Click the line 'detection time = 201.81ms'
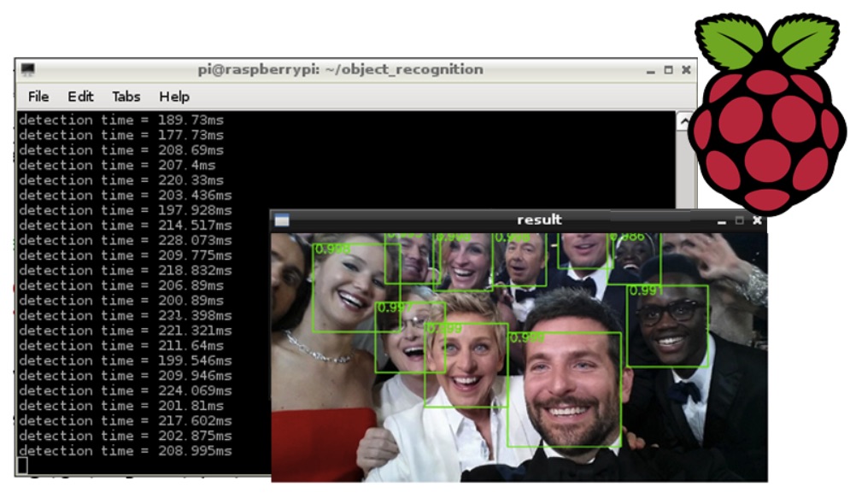This screenshot has width=856, height=504. tap(121, 405)
